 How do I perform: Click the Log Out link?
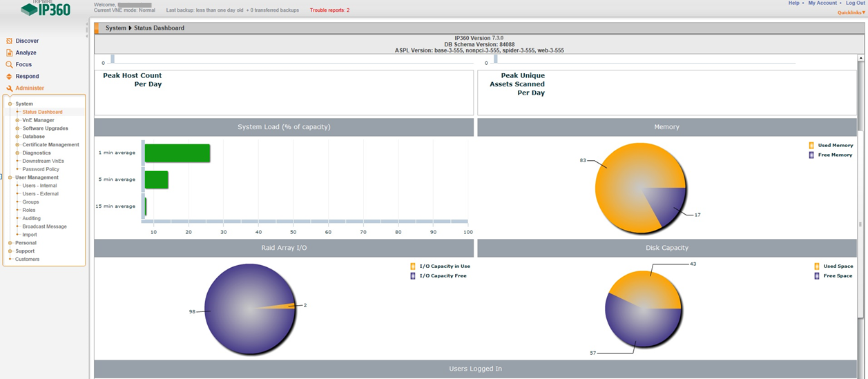(855, 3)
